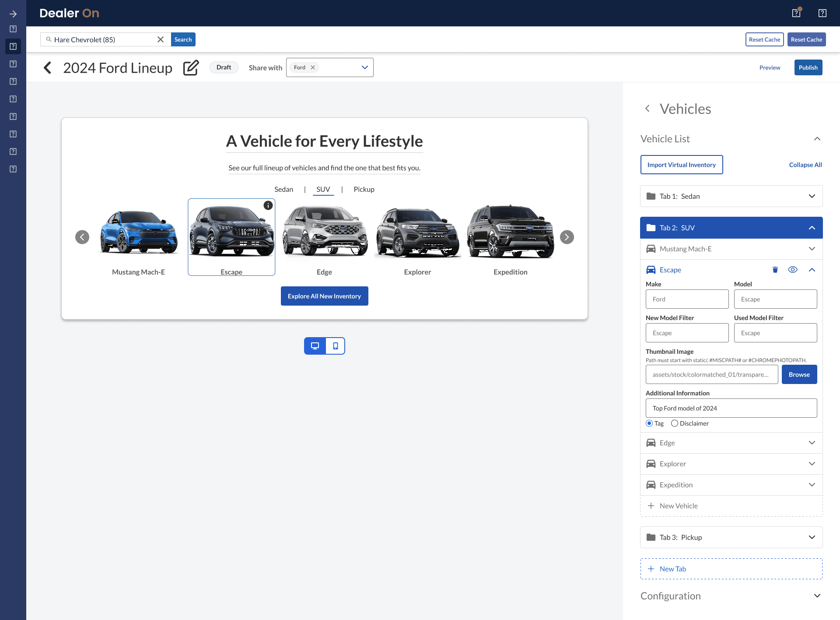Clear the Hare Chevrolet search field
This screenshot has height=620, width=840.
[161, 39]
